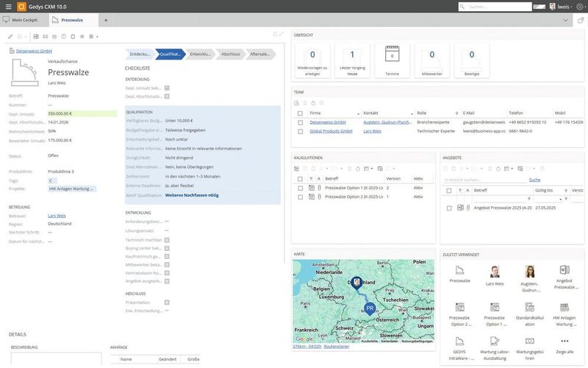
Task: Click Suche link in Angebote
Action: click(x=534, y=180)
